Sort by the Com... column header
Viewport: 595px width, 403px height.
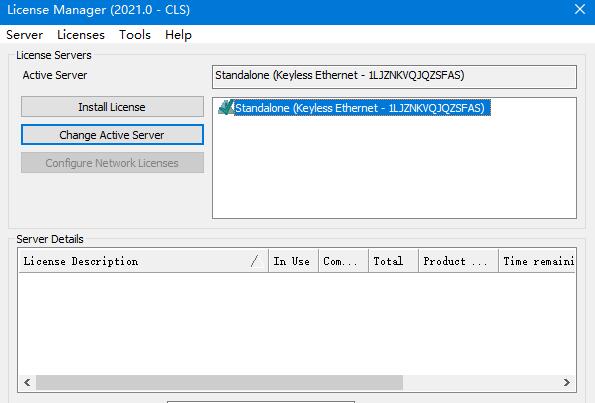(343, 261)
